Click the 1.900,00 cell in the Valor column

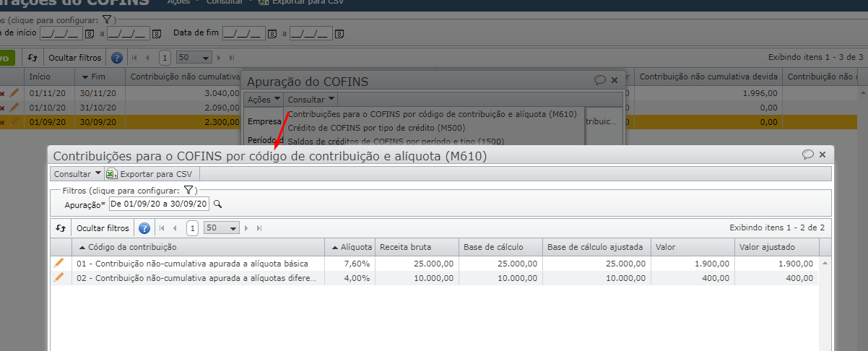(693, 264)
